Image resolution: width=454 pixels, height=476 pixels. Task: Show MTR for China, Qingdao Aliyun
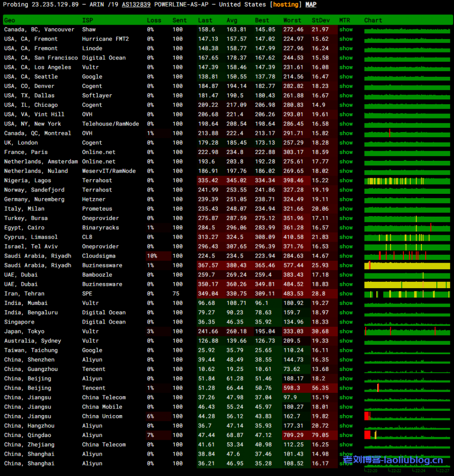coord(346,436)
